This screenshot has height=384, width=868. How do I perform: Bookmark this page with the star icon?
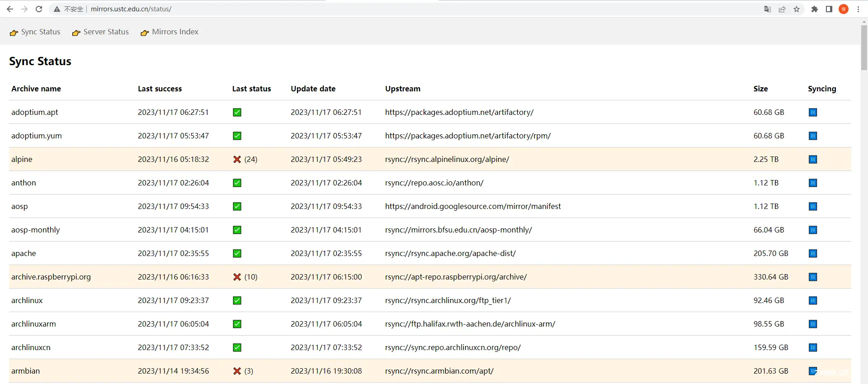tap(797, 9)
